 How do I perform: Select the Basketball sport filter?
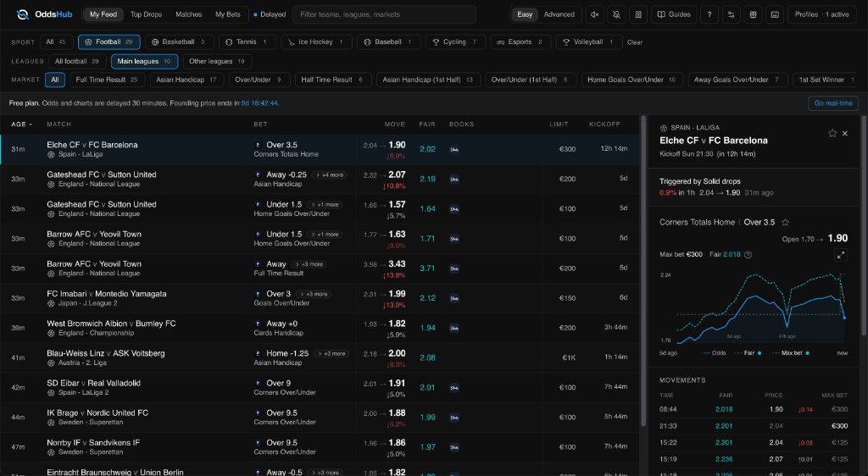[178, 42]
